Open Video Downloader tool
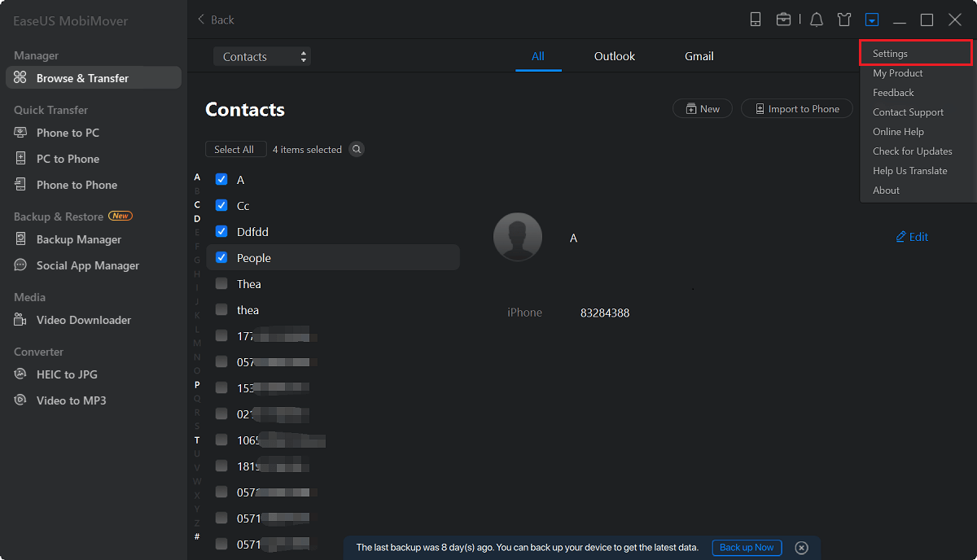This screenshot has width=977, height=560. [x=83, y=320]
